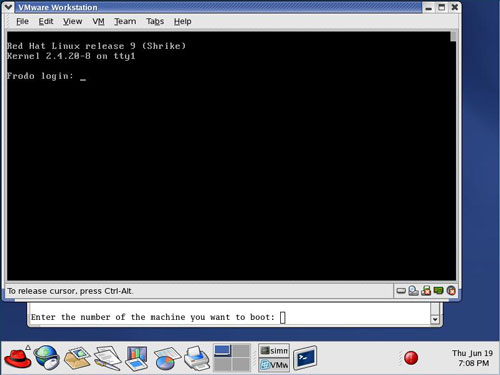
Task: Launch the terminal icon in the panel
Action: (305, 358)
